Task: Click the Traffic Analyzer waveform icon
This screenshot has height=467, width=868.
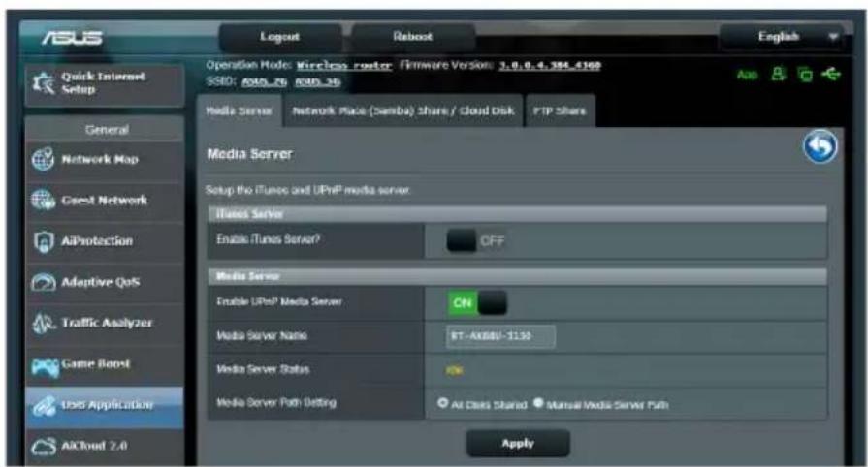Action: (44, 324)
